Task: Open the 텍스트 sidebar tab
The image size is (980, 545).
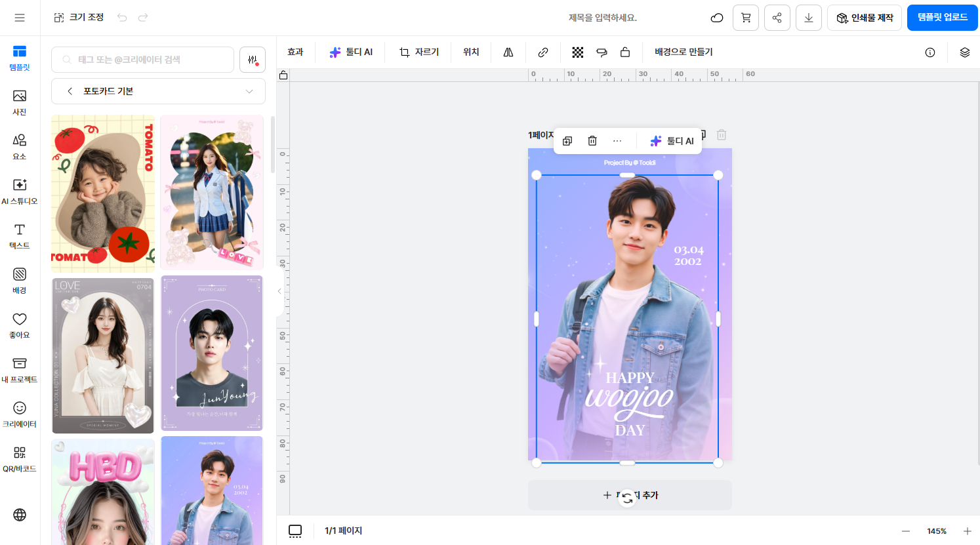Action: (x=20, y=236)
